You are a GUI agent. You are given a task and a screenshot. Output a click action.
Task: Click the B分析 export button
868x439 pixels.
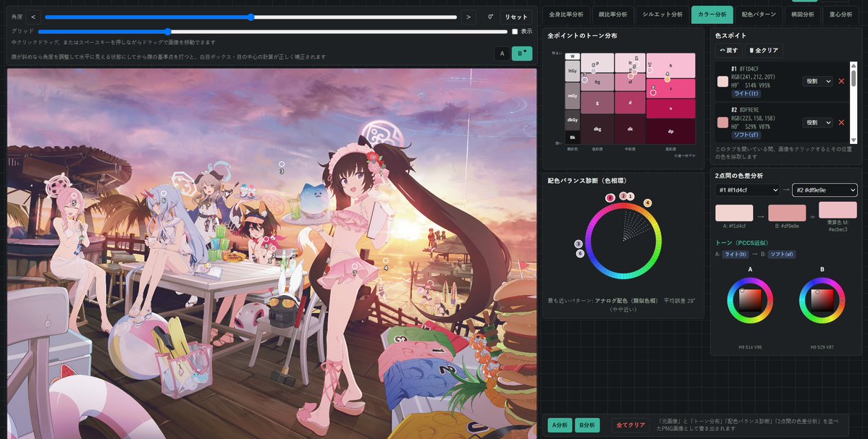coord(587,425)
